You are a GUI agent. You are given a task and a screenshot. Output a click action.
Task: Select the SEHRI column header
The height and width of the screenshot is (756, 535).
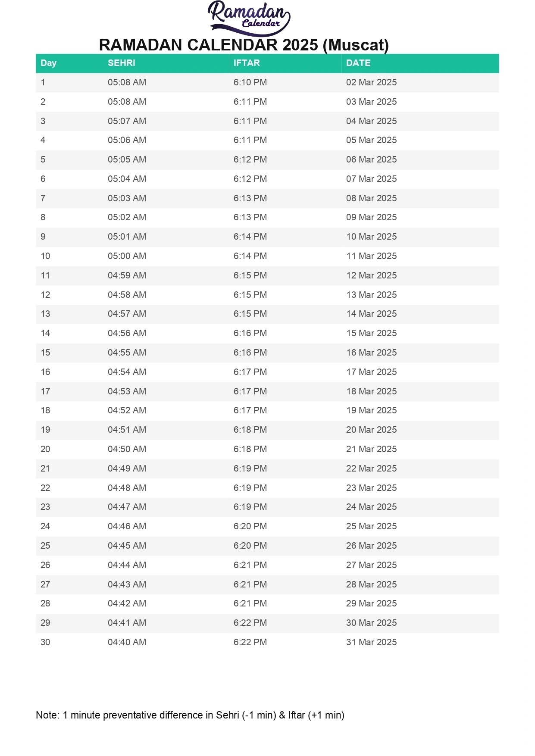click(122, 63)
